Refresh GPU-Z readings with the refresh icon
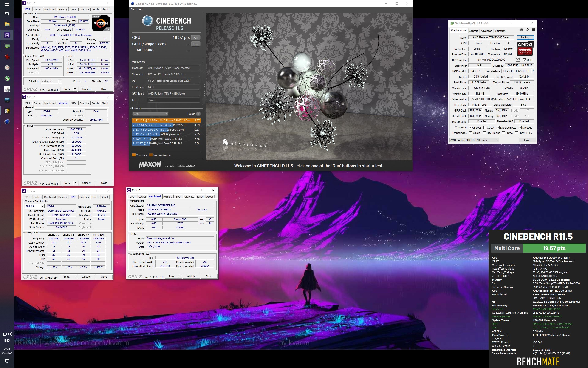Image resolution: width=588 pixels, height=368 pixels. [527, 29]
